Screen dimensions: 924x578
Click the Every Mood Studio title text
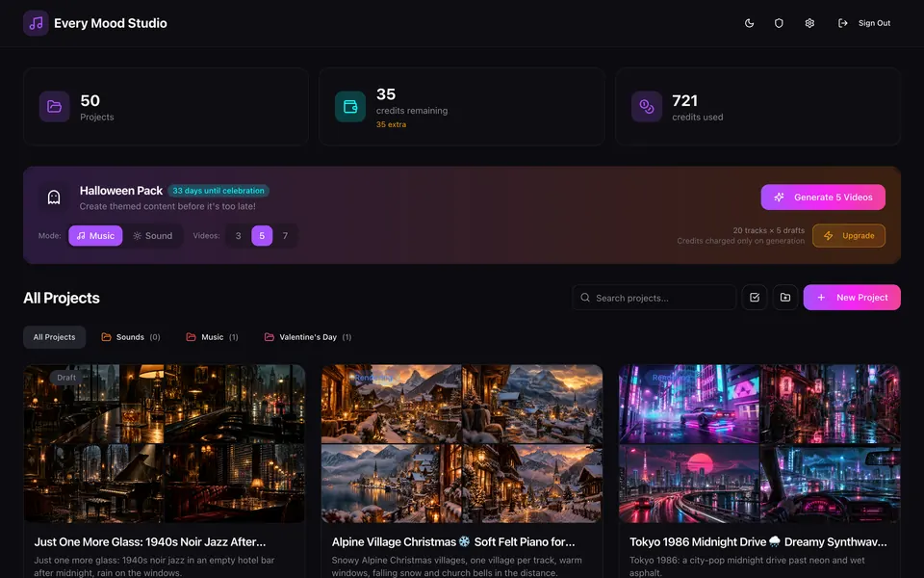110,23
